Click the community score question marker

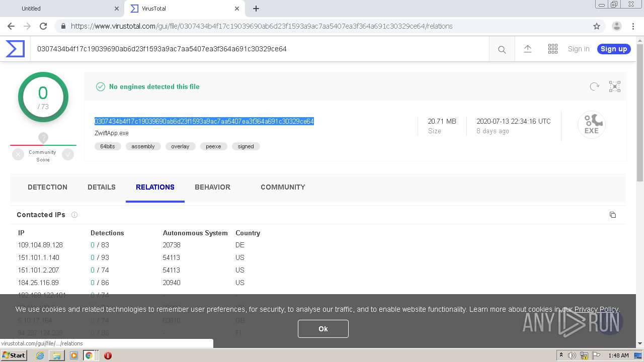point(43,138)
